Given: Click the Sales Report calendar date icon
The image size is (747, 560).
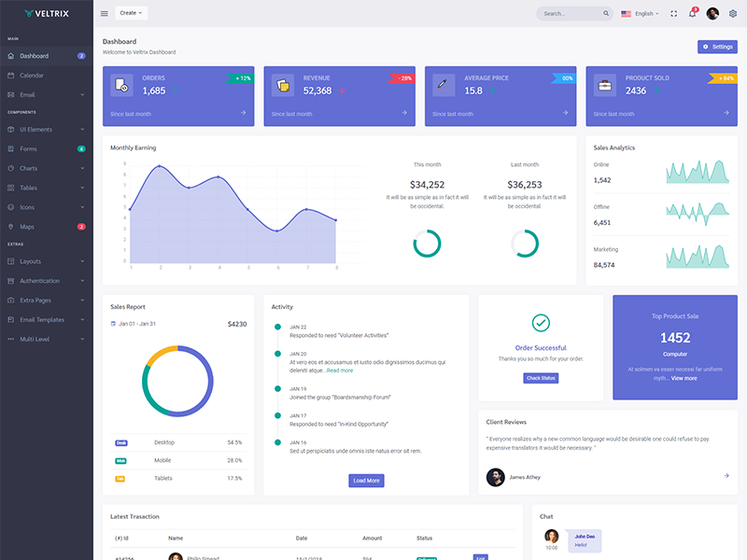Looking at the screenshot, I should click(113, 323).
